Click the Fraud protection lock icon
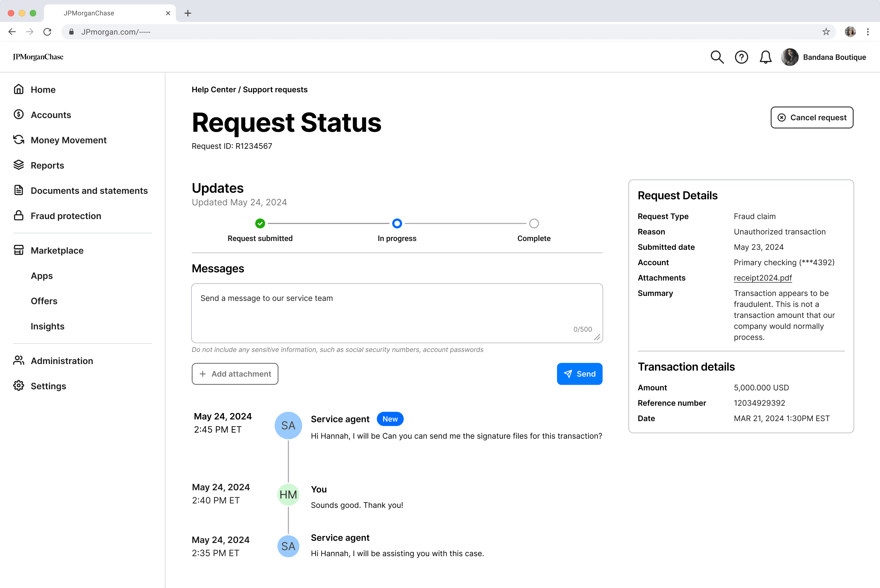 [x=19, y=215]
